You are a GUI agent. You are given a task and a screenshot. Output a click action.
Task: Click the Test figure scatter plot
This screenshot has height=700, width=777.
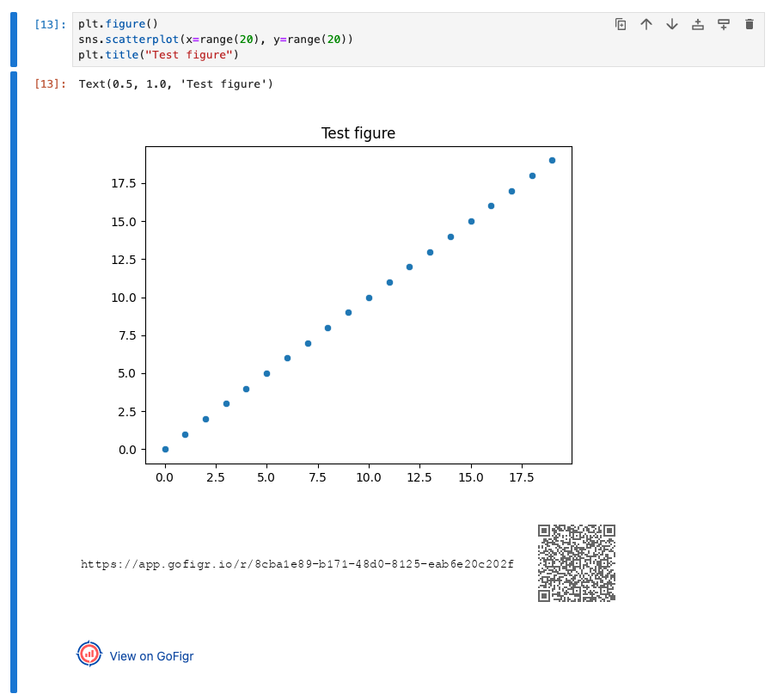pyautogui.click(x=361, y=301)
